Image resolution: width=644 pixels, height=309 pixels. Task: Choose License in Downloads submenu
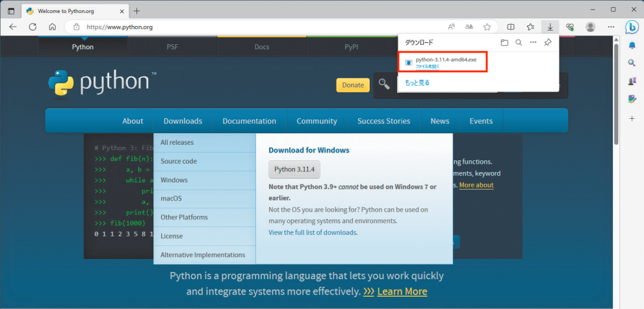tap(205, 236)
